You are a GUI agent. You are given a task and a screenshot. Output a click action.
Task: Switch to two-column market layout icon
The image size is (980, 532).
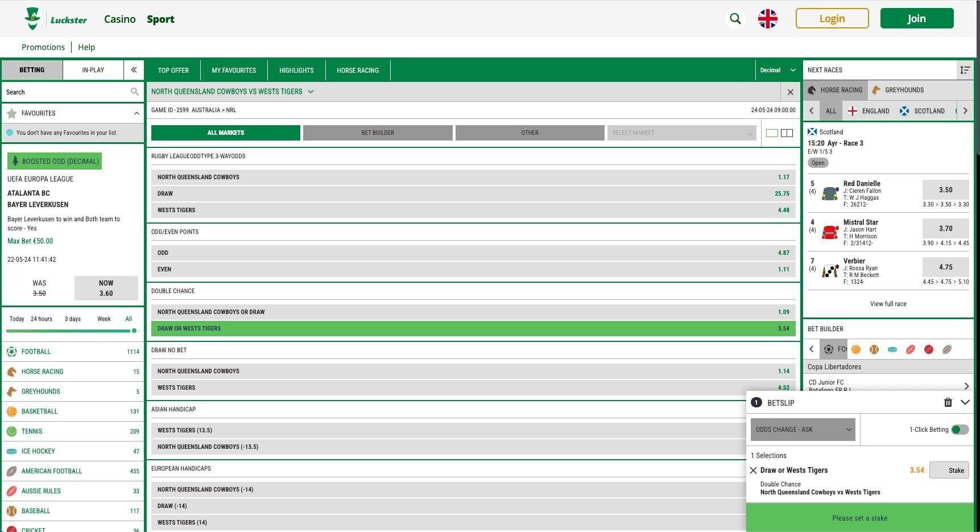coord(787,133)
